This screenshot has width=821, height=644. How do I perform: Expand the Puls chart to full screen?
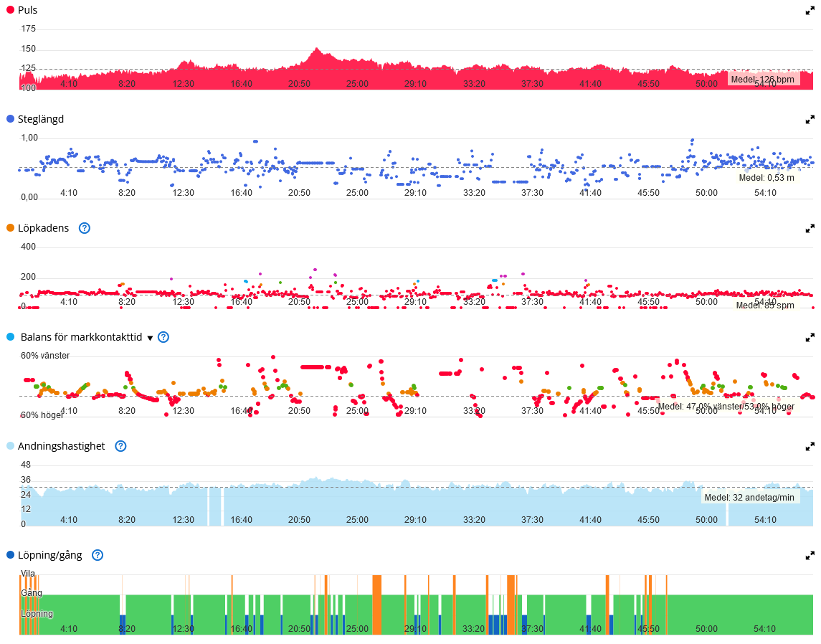[810, 11]
